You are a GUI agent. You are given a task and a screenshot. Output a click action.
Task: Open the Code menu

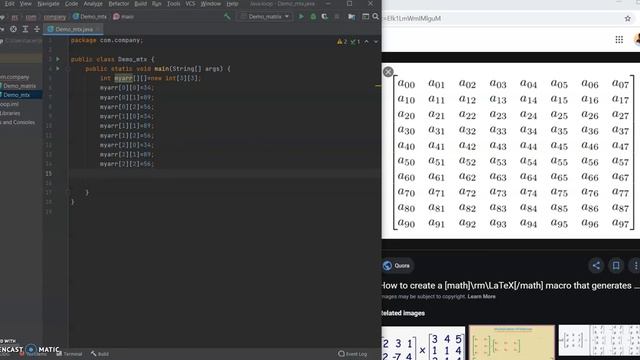pos(71,4)
